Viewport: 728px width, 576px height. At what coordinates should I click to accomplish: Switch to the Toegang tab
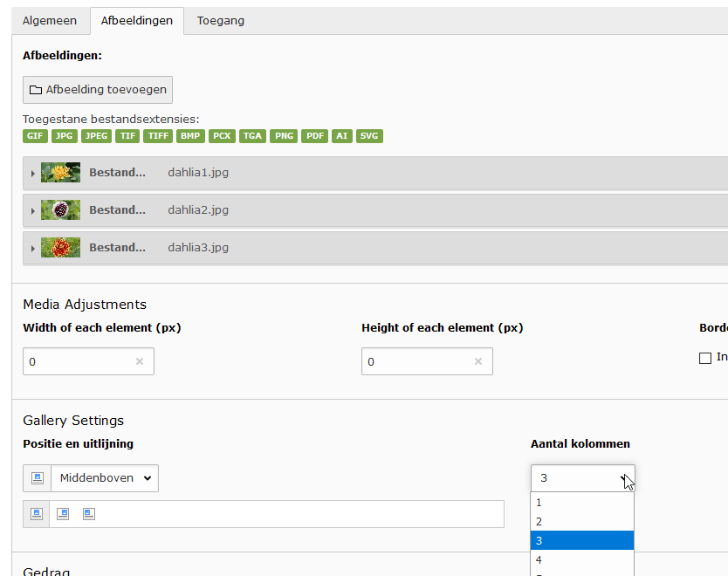click(220, 21)
